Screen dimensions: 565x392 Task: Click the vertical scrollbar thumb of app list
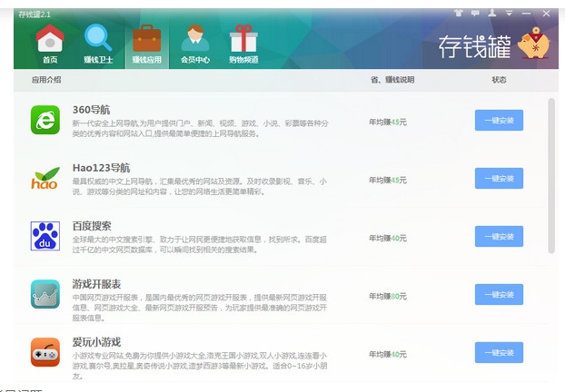click(x=551, y=176)
